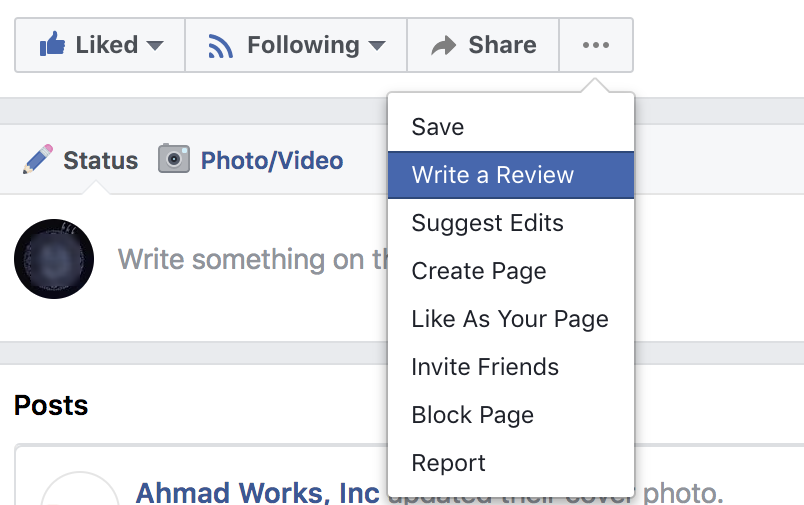804x505 pixels.
Task: Select Like As Your Page option
Action: (x=509, y=319)
